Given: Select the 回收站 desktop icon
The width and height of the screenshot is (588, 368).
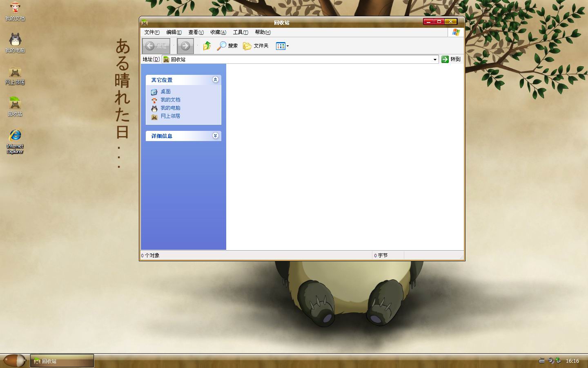Looking at the screenshot, I should coord(15,107).
